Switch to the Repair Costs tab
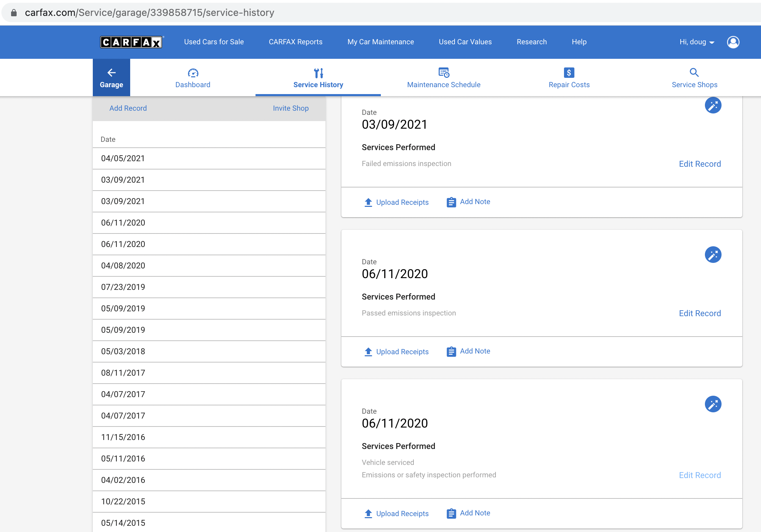 pyautogui.click(x=569, y=77)
